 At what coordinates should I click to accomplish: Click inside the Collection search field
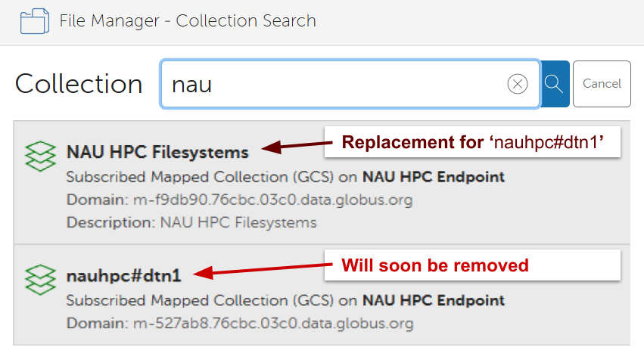click(x=333, y=84)
